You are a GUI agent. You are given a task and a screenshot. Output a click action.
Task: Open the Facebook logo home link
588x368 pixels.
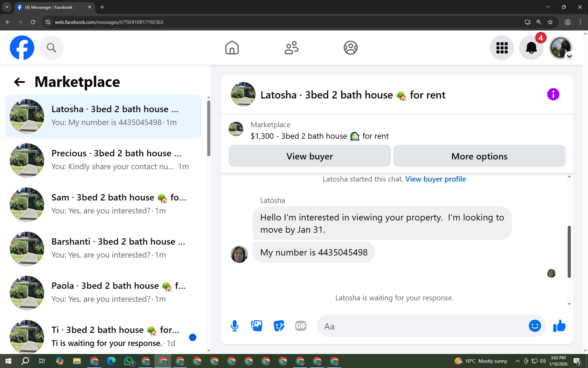pos(22,48)
